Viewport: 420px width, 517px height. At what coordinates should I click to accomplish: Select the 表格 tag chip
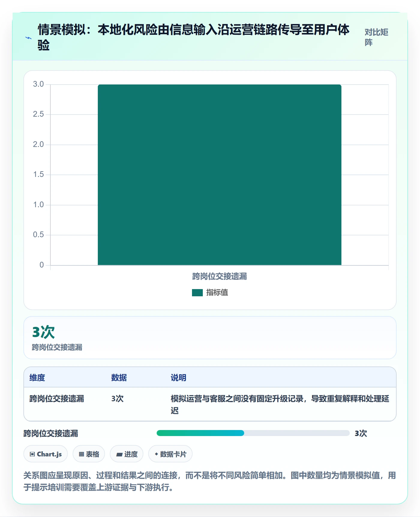coord(89,454)
